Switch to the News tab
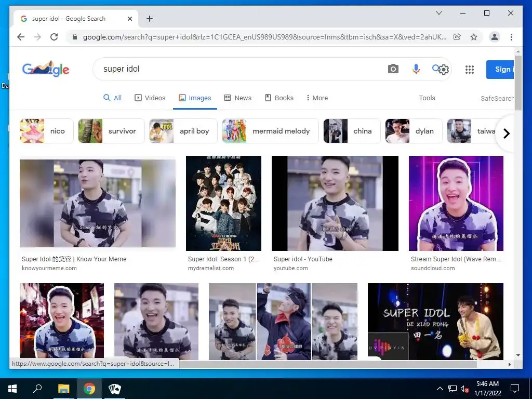 [x=238, y=98]
